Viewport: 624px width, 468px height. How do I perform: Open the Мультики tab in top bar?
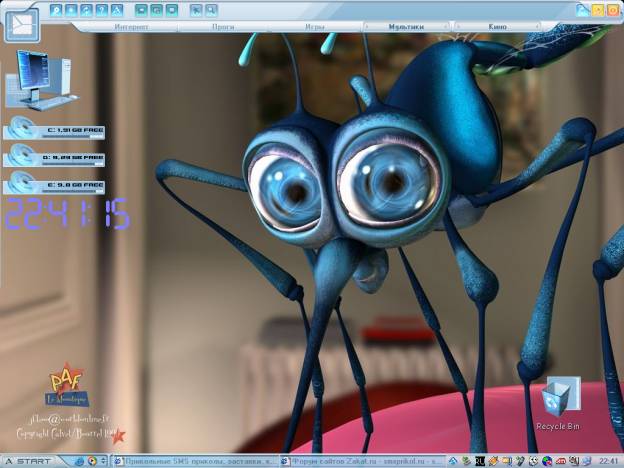[406, 27]
